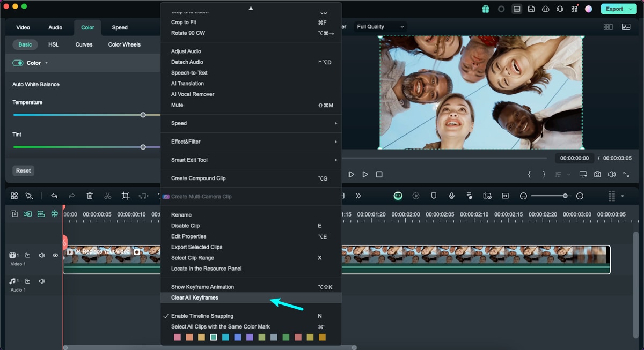Switch the workspace layout icon
The image size is (644, 350).
[517, 9]
